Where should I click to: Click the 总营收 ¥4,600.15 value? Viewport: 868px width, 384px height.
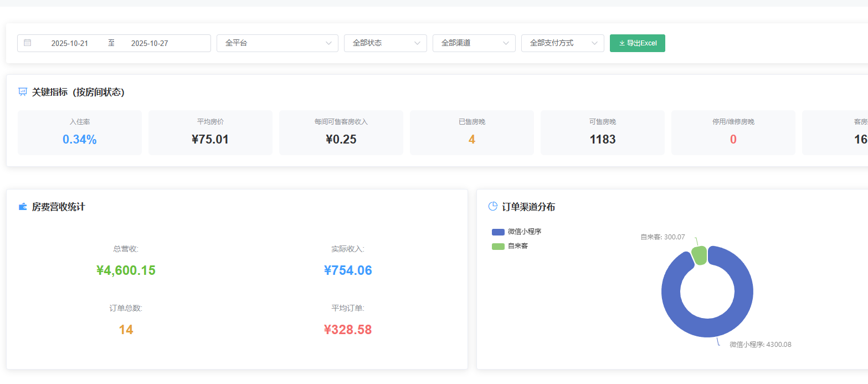click(126, 270)
